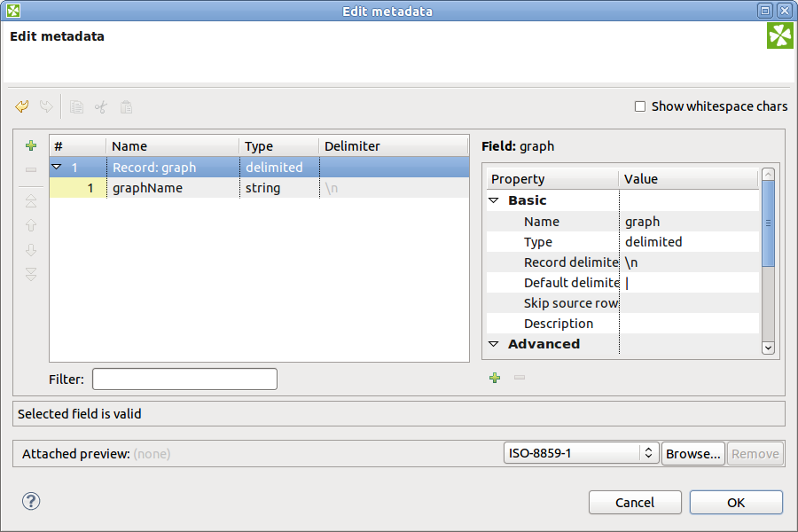
Task: Click the yellow undo arrow icon
Action: pyautogui.click(x=22, y=106)
